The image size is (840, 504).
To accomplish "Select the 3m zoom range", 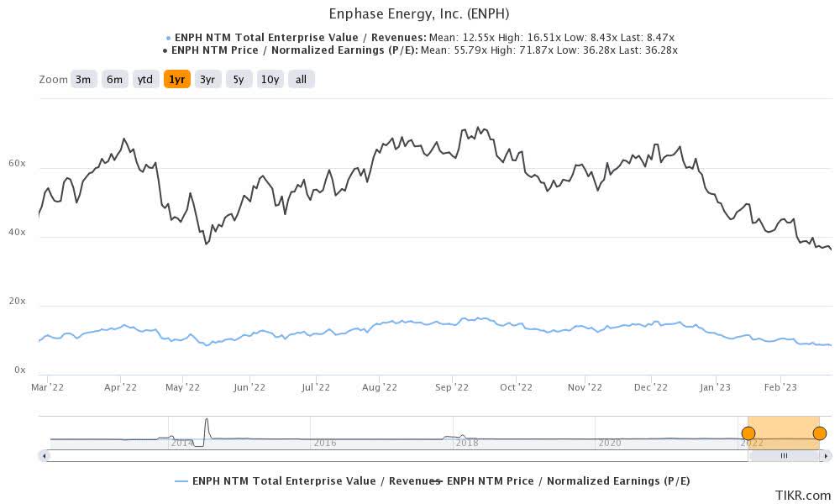I will pos(82,79).
